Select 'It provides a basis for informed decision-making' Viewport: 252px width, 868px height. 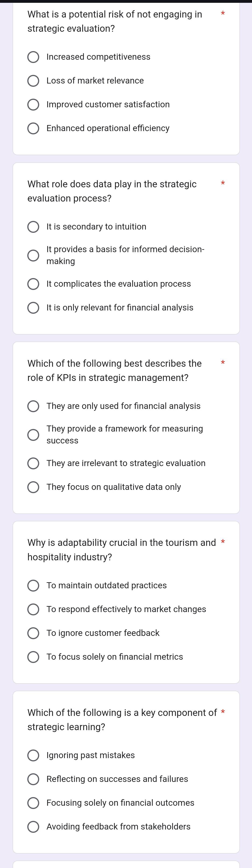coord(33,255)
